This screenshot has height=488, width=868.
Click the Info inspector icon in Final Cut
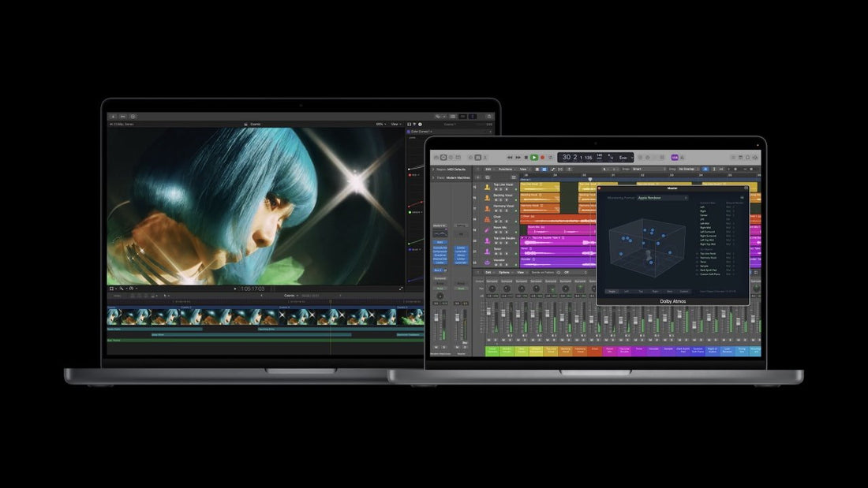click(420, 125)
